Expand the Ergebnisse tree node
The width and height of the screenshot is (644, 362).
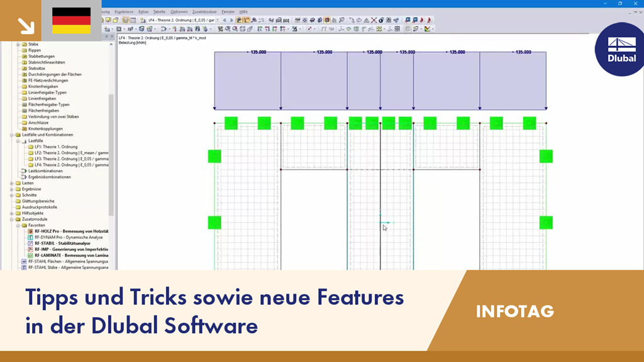pos(12,189)
